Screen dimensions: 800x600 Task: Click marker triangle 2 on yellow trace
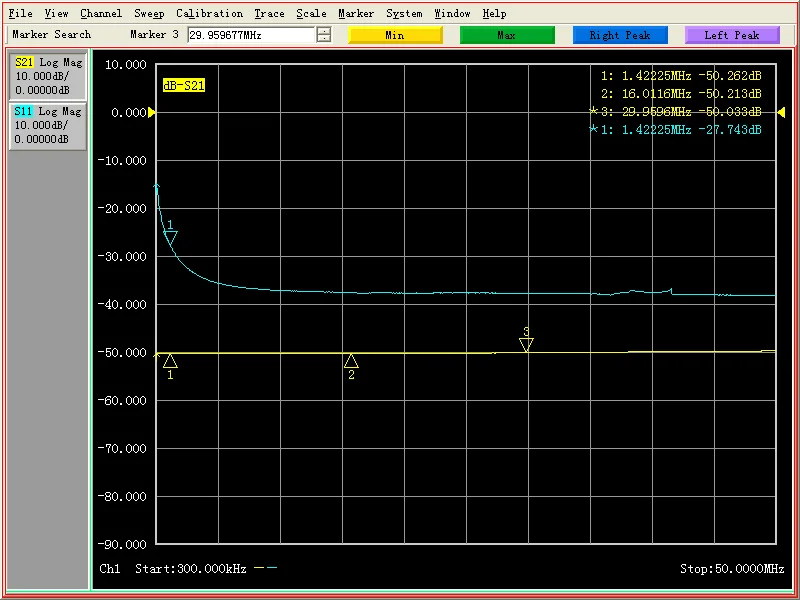(x=351, y=361)
